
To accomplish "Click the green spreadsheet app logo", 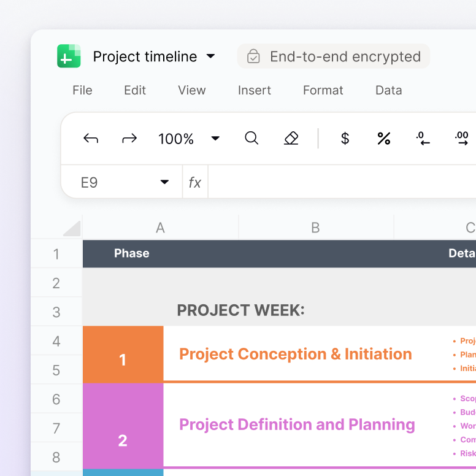I will (x=69, y=56).
